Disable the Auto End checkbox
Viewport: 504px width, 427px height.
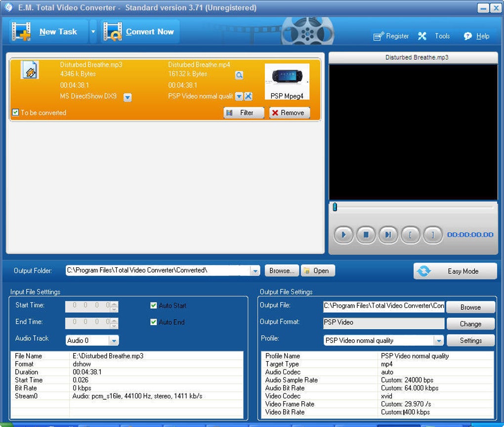pos(154,322)
